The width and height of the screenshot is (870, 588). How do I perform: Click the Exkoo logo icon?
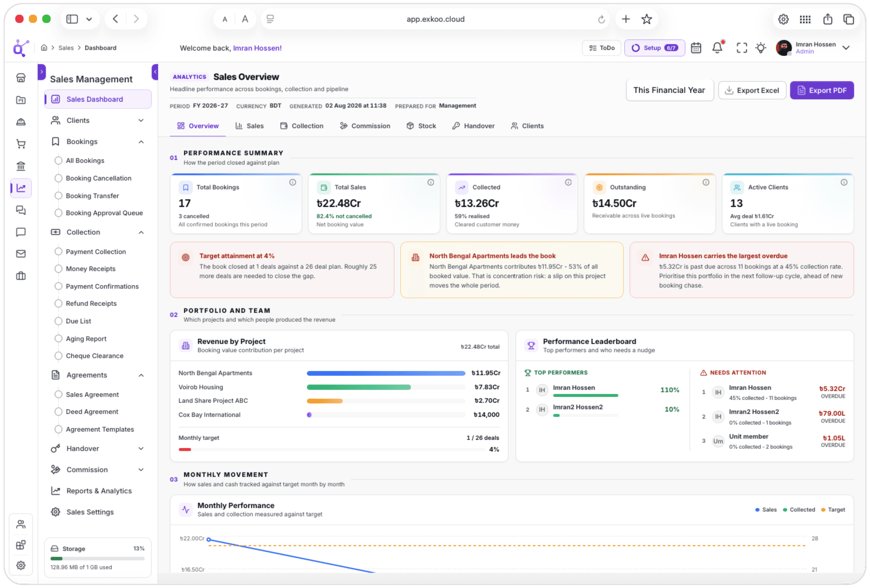coord(21,48)
